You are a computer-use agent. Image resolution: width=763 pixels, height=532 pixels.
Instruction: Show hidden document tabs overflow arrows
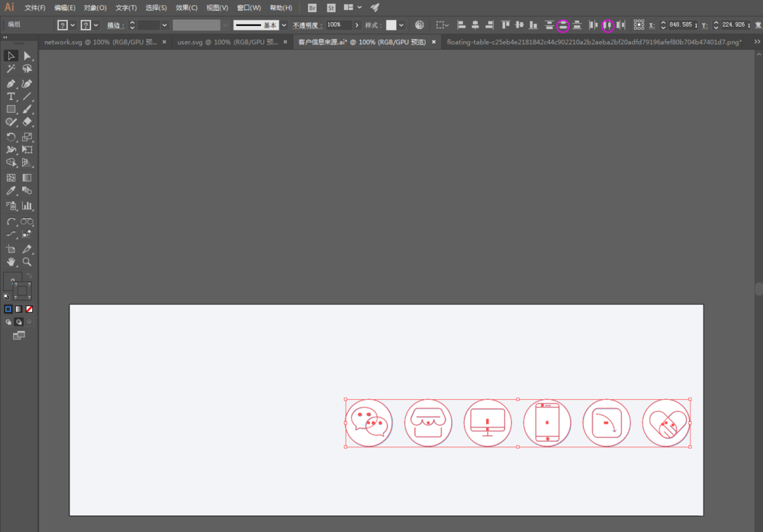click(x=757, y=42)
